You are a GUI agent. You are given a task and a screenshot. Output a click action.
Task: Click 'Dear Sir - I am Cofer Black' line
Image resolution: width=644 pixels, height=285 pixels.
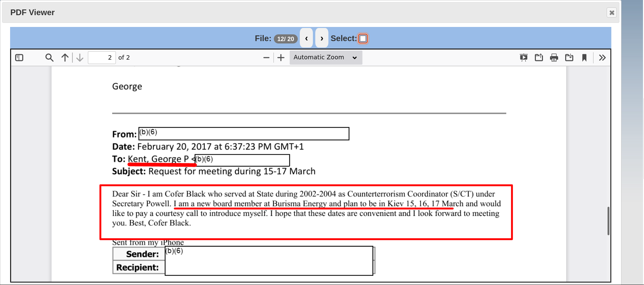pyautogui.click(x=303, y=194)
